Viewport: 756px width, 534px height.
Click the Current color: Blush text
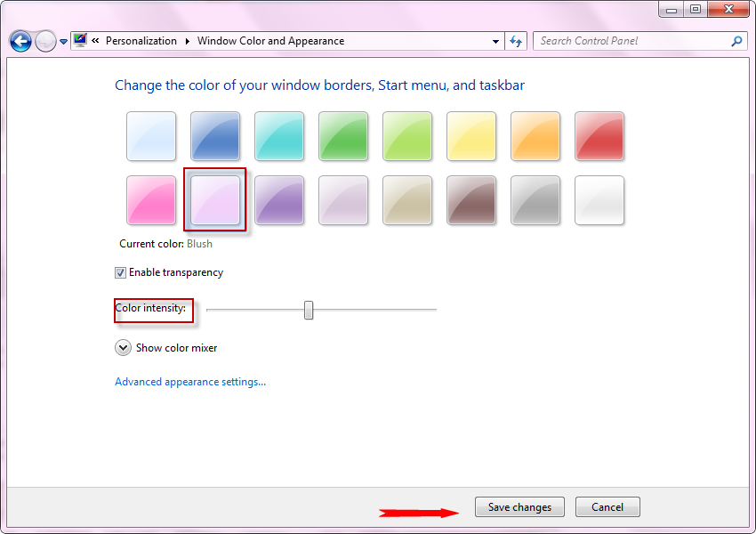(x=165, y=244)
